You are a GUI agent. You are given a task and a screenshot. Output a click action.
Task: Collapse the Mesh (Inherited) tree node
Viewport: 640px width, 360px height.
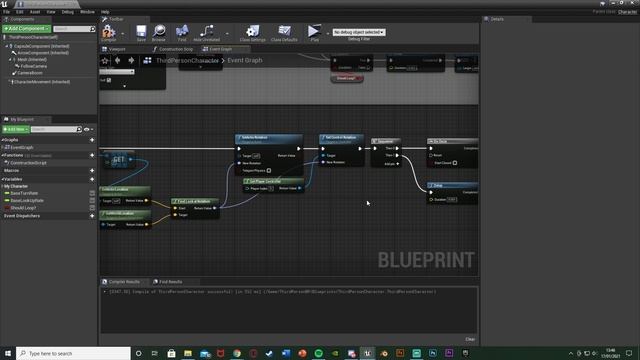coord(10,60)
